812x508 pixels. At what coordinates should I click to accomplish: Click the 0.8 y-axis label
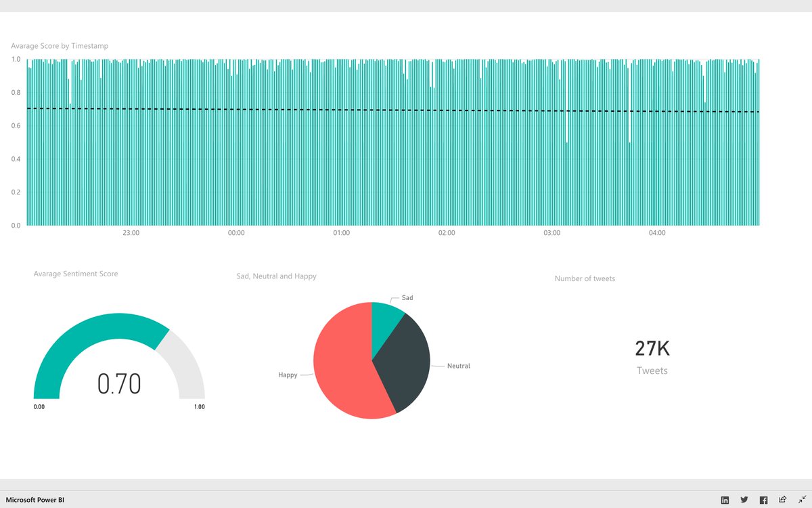16,93
